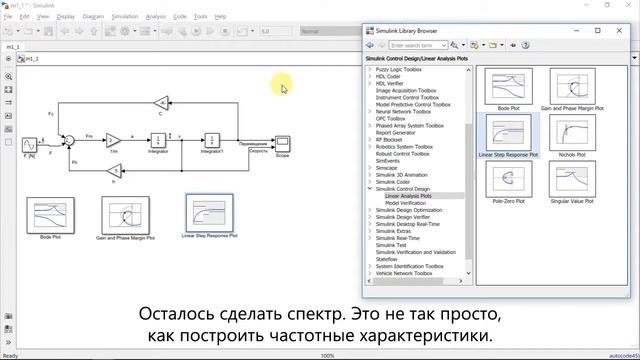Select the sine wave source block F, [N]
Viewport: 640px width, 360px height.
[29, 145]
